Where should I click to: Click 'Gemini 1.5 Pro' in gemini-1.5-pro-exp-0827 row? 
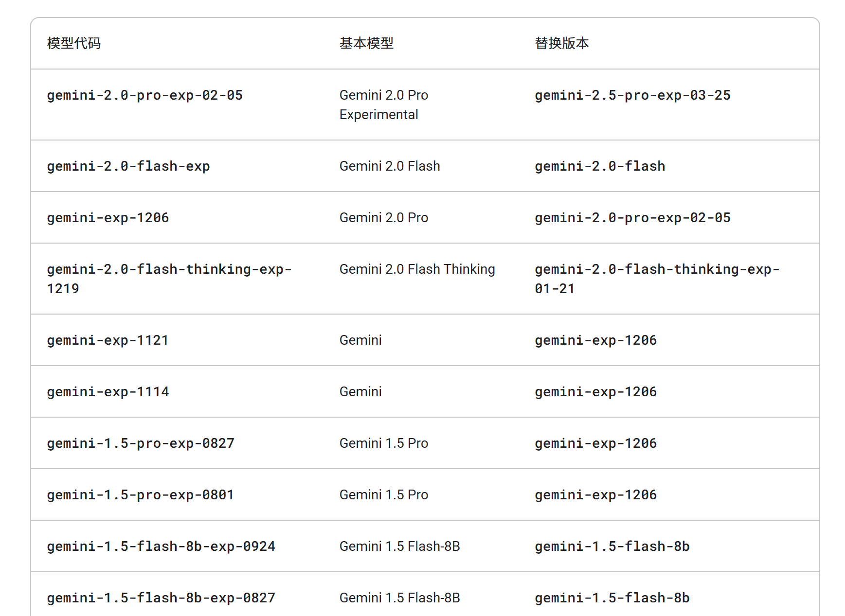pos(384,443)
